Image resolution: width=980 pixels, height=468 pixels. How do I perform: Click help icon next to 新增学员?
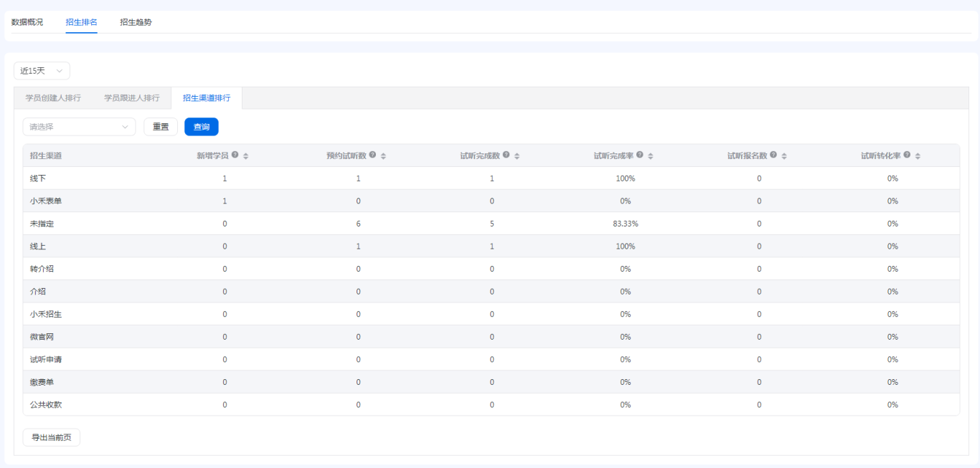tap(235, 156)
